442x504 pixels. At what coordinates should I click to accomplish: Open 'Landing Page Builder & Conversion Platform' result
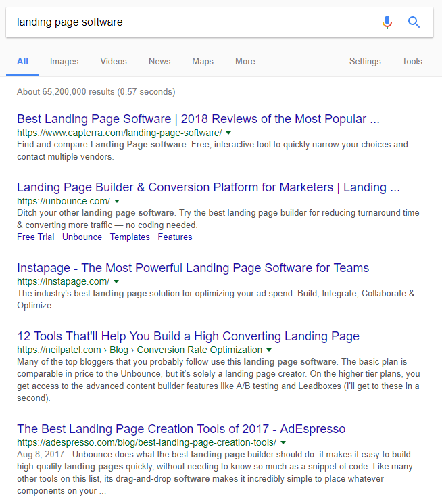coord(208,187)
